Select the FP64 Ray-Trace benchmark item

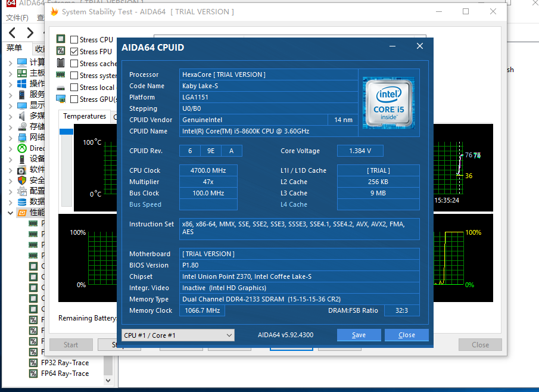pos(64,374)
